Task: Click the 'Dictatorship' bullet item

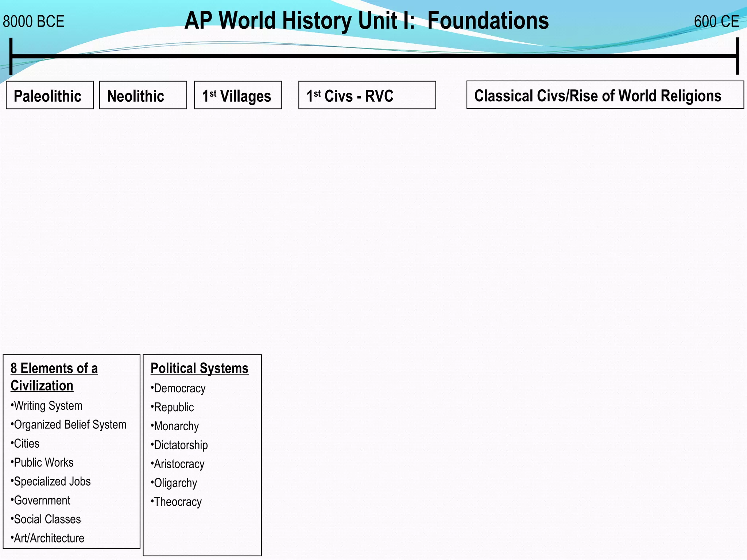Action: [x=179, y=446]
